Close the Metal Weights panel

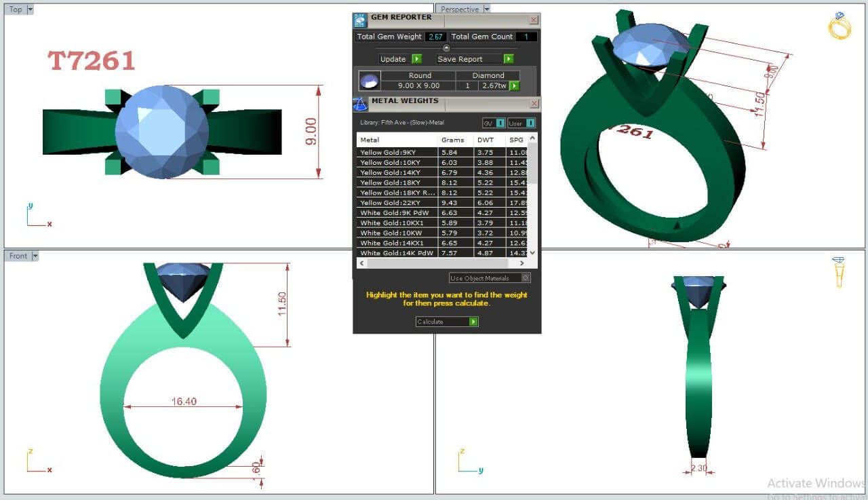click(534, 104)
